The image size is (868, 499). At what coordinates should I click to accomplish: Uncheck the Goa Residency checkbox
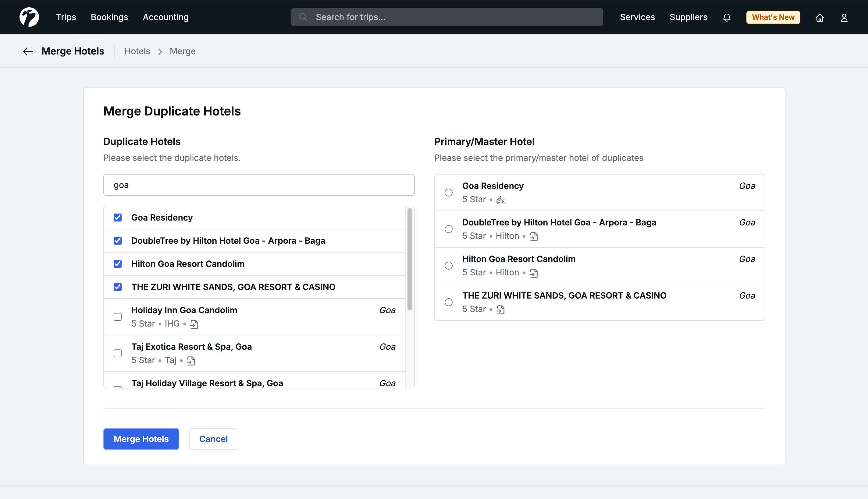118,218
